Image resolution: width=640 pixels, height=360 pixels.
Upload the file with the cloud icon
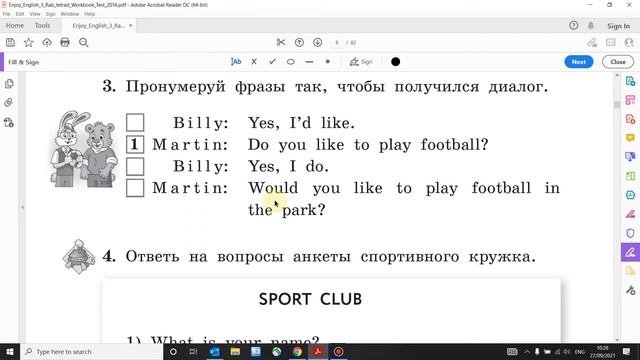click(x=47, y=42)
